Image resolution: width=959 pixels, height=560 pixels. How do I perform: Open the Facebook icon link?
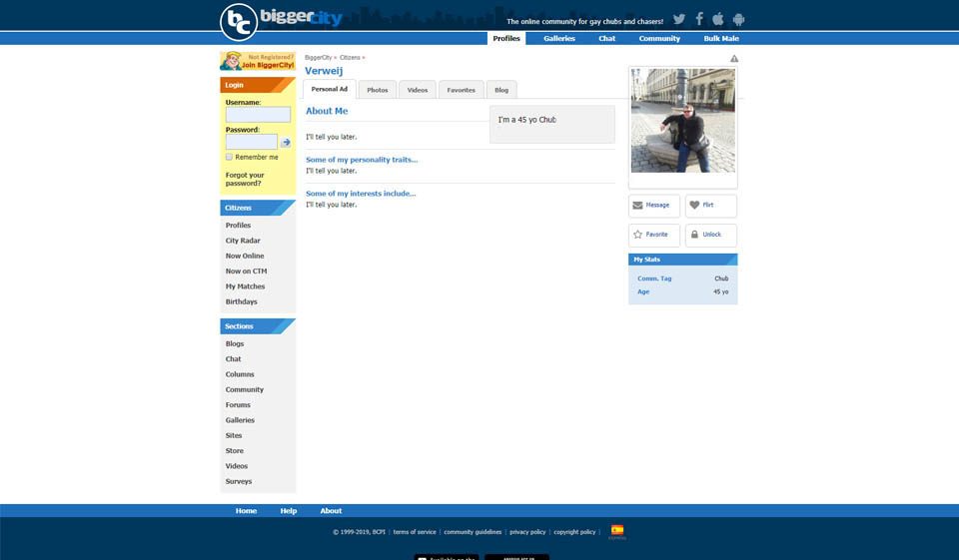tap(699, 19)
